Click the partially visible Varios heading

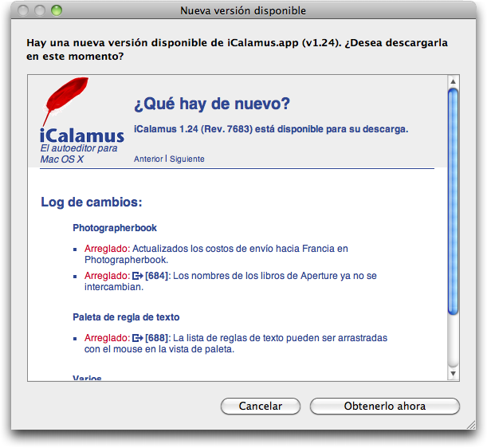coord(87,378)
